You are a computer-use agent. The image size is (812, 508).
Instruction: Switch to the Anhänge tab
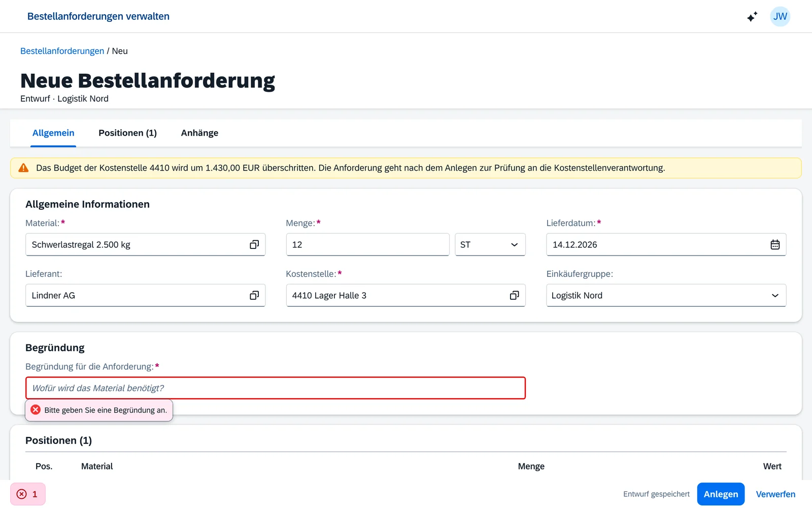(199, 133)
